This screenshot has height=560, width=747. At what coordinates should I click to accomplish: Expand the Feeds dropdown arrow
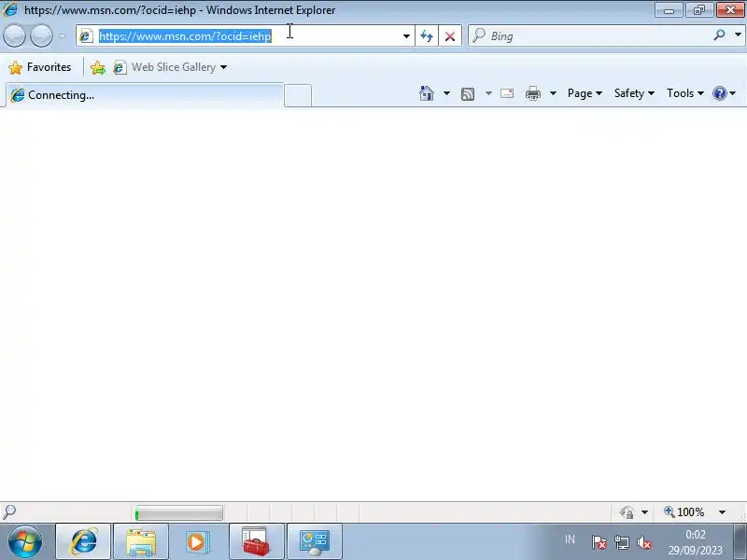pyautogui.click(x=488, y=93)
